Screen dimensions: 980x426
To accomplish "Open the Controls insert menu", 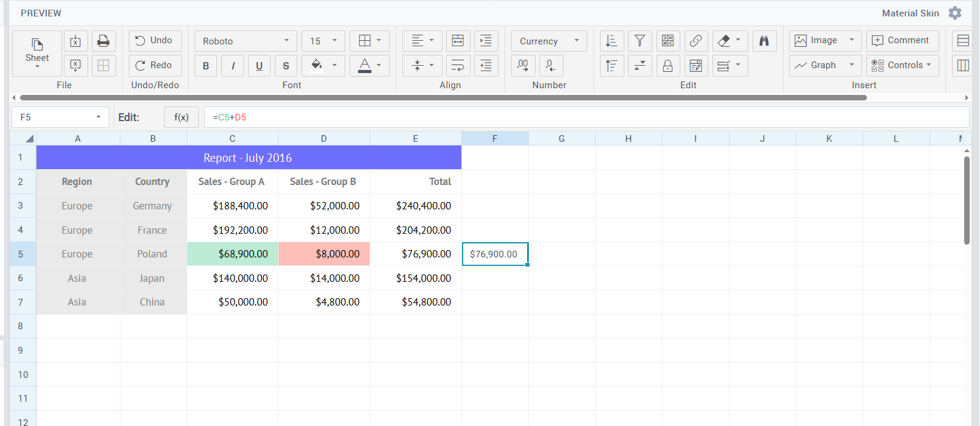I will [x=902, y=65].
